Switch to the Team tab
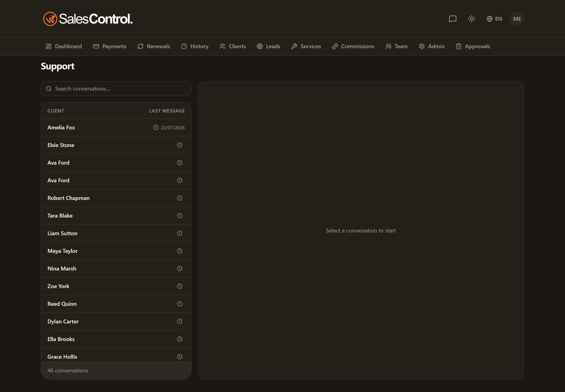The height and width of the screenshot is (392, 565). coord(397,46)
